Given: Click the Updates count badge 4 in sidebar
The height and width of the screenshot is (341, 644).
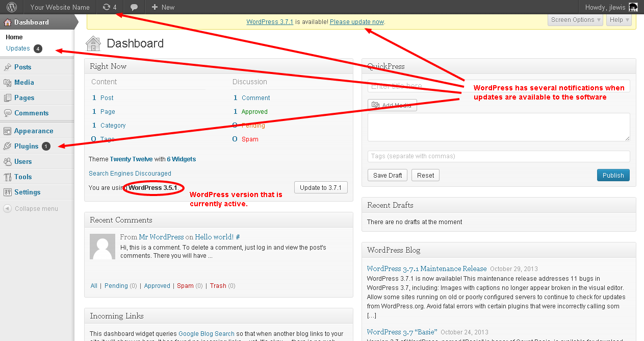Looking at the screenshot, I should click(38, 49).
